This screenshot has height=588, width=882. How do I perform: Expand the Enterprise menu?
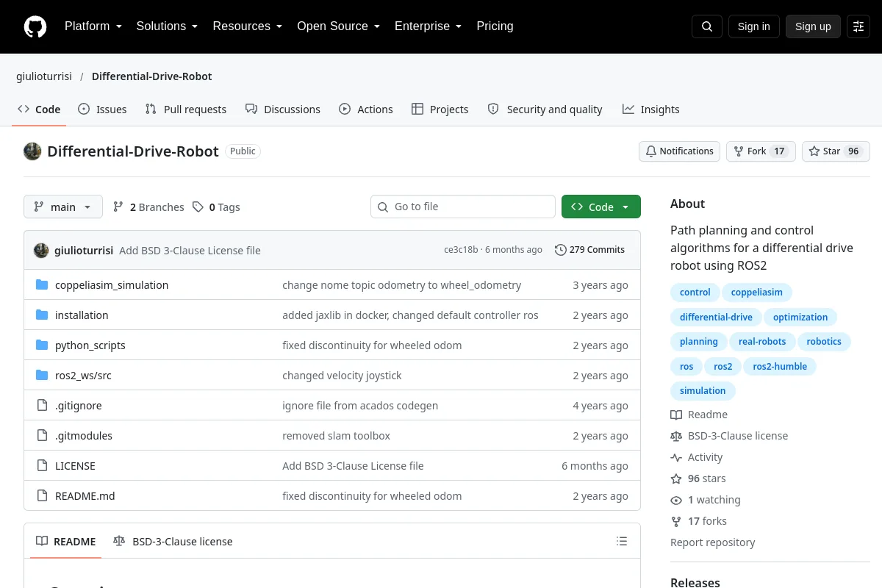click(x=428, y=26)
